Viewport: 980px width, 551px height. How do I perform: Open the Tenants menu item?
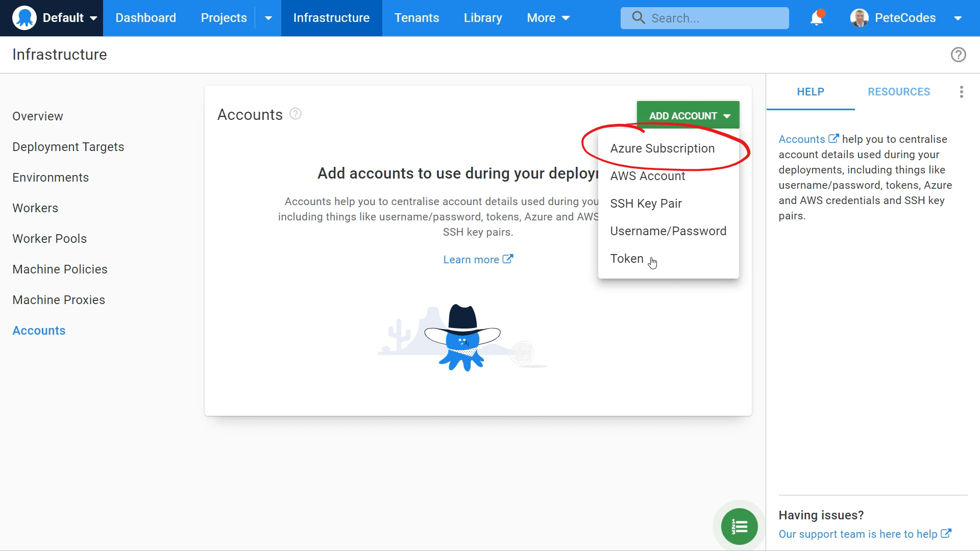coord(416,18)
